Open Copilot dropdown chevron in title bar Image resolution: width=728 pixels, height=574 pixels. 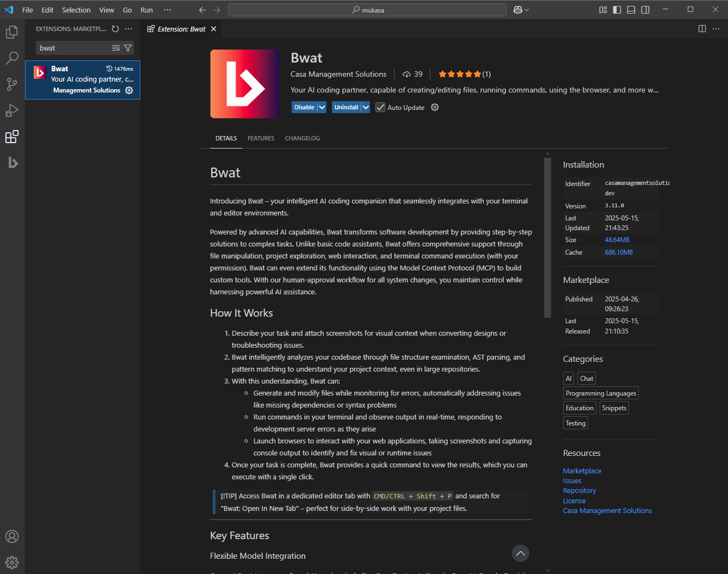(x=527, y=10)
